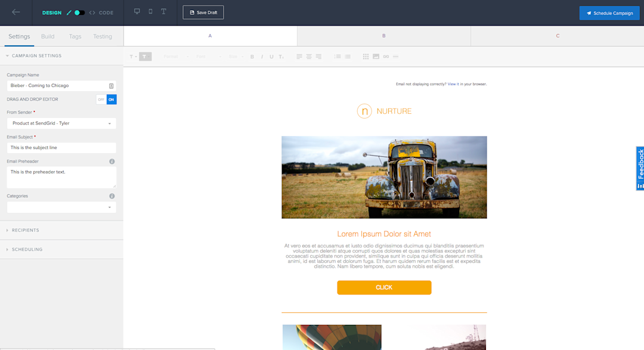Select variation A tab
Screen dimensions: 644x350
tap(210, 36)
